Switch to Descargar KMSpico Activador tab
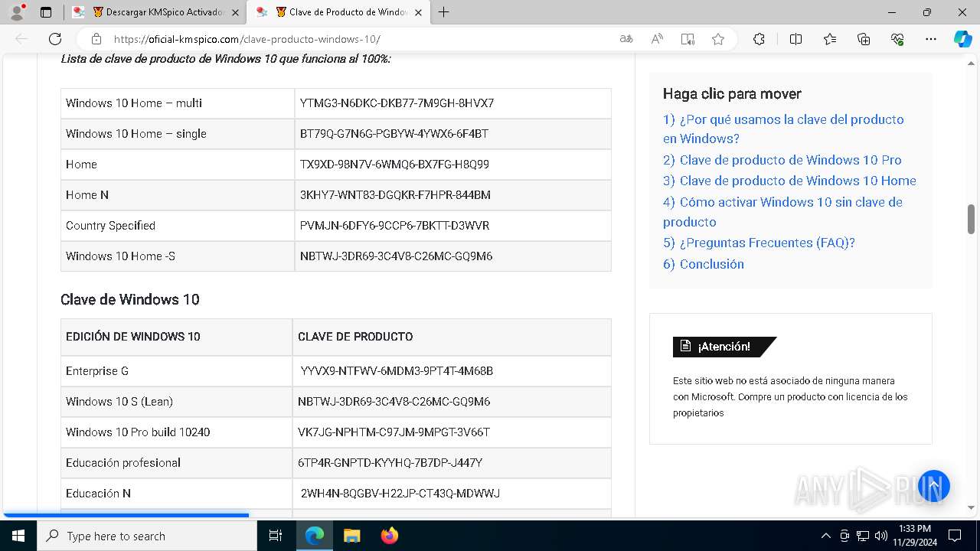The height and width of the screenshot is (551, 980). tap(155, 12)
